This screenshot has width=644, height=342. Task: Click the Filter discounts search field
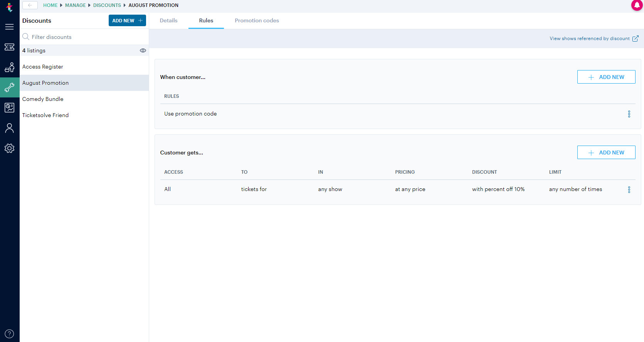[x=85, y=37]
